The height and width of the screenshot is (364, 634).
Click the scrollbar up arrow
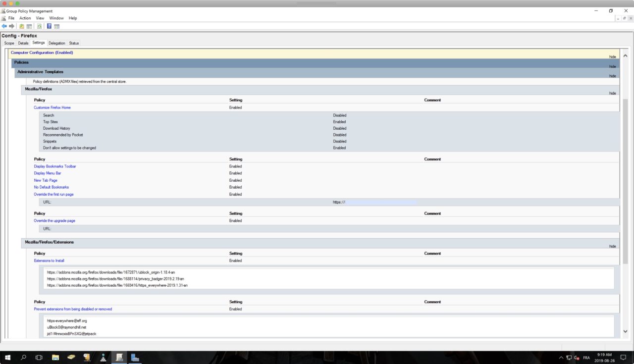pos(625,56)
